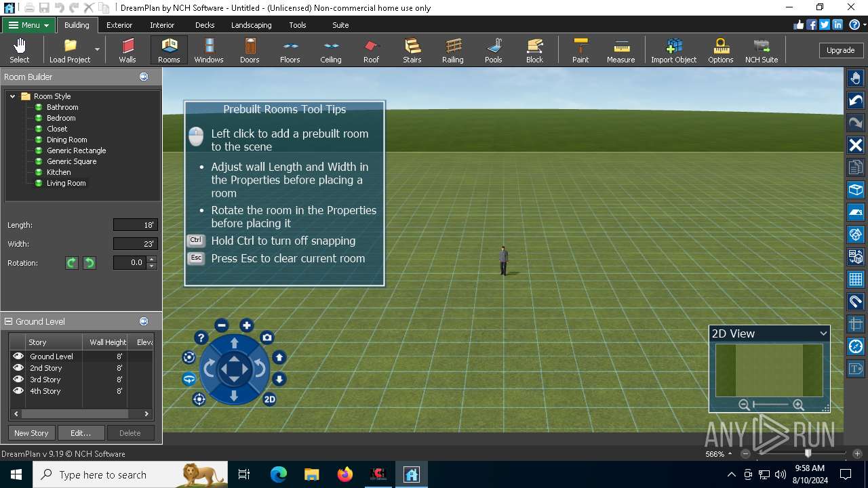
Task: Collapse the Ground Level panel
Action: [8, 321]
